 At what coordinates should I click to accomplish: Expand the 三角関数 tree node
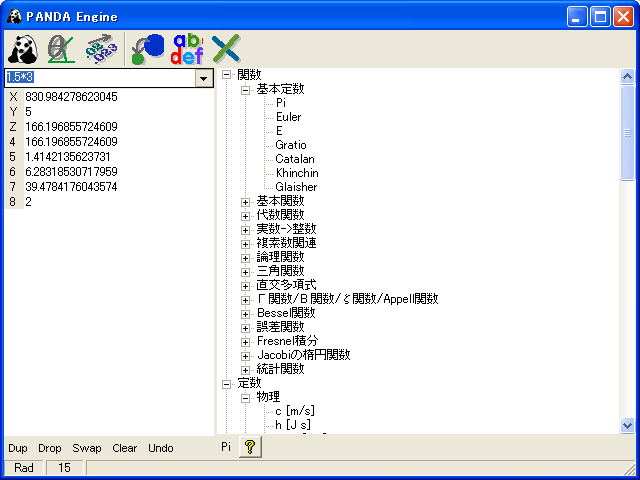[x=245, y=272]
